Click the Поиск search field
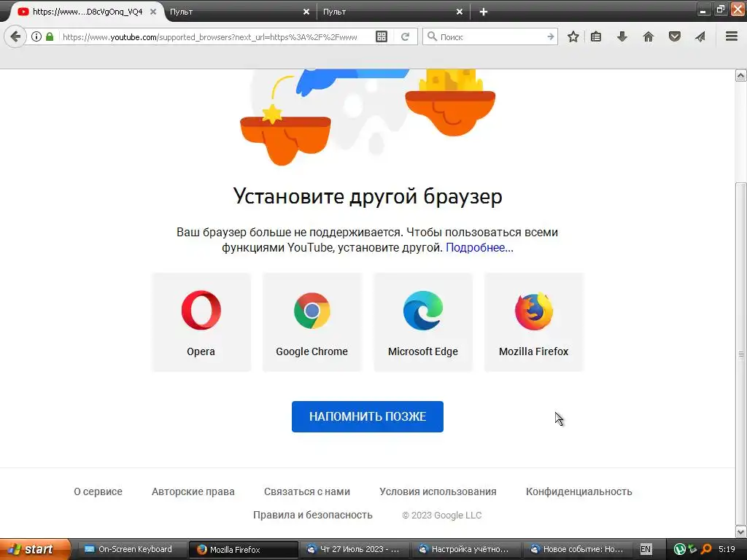Screen dimensions: 747x560 point(491,36)
